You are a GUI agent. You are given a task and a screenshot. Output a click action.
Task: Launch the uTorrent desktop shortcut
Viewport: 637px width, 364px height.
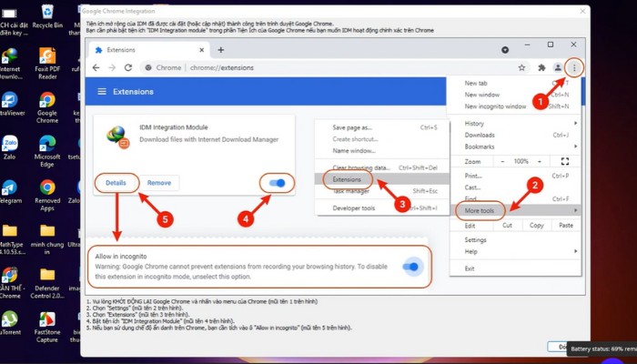[9, 323]
